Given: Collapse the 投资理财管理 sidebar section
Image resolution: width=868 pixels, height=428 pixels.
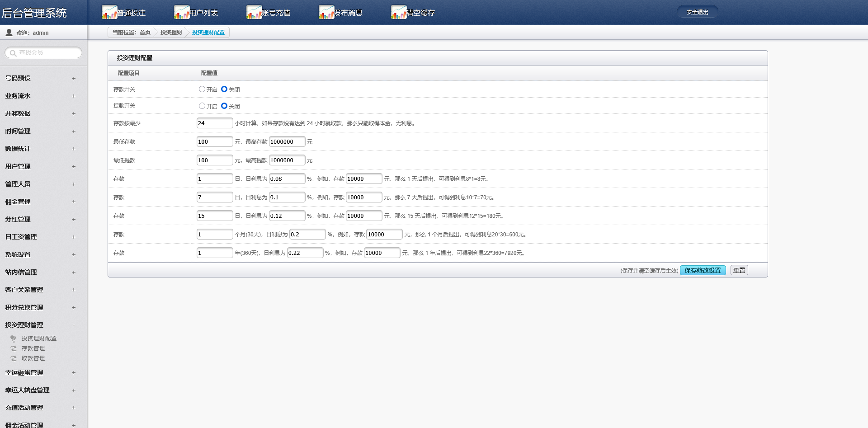Looking at the screenshot, I should coord(74,325).
